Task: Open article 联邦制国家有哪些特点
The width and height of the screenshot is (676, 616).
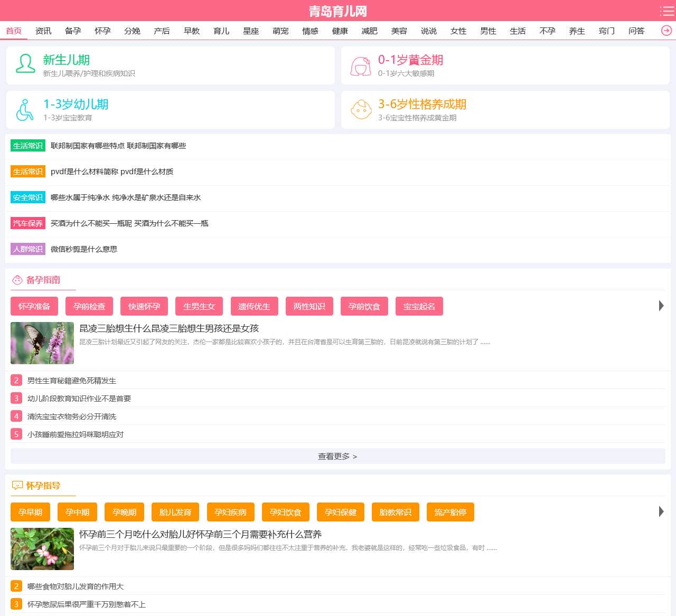Action: pos(118,146)
